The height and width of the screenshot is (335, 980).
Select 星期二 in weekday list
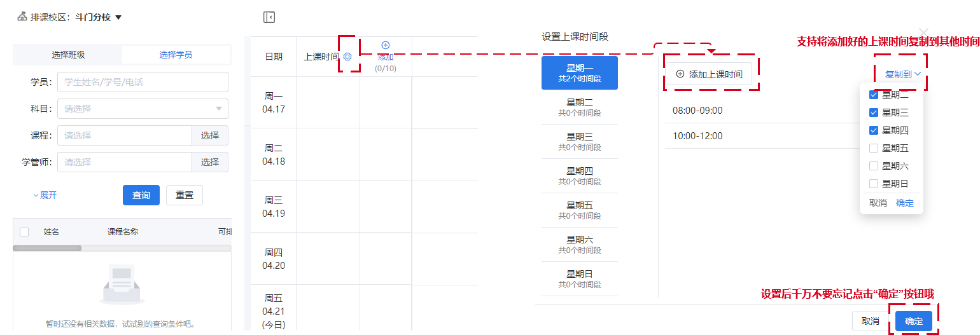(x=580, y=107)
